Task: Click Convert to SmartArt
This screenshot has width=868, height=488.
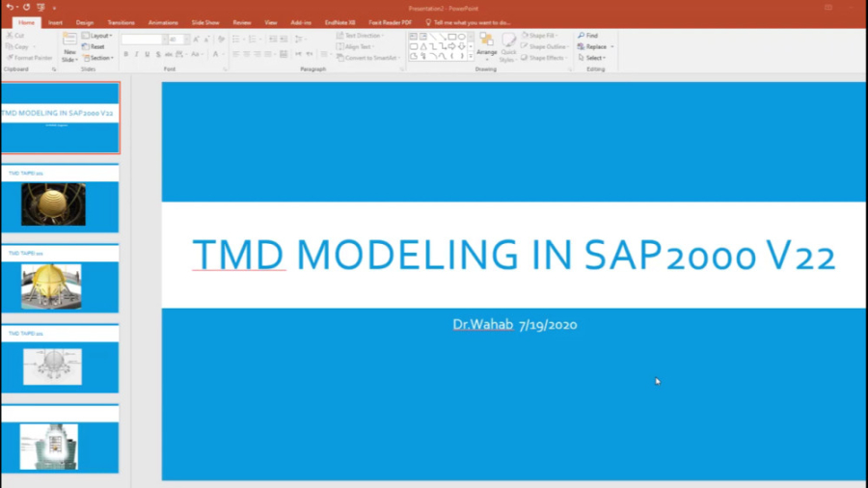Action: point(368,58)
